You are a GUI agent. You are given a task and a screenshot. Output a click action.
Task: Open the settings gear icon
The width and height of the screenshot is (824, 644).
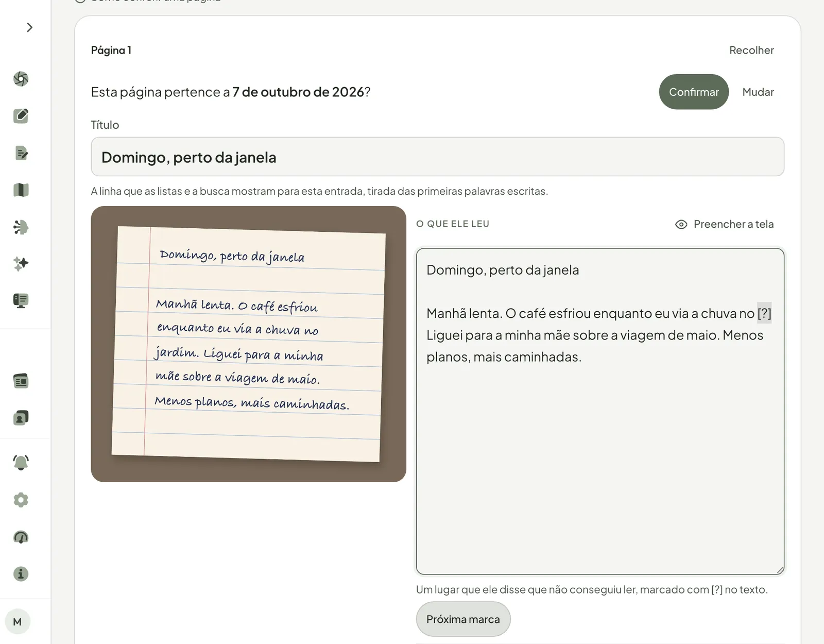tap(21, 500)
